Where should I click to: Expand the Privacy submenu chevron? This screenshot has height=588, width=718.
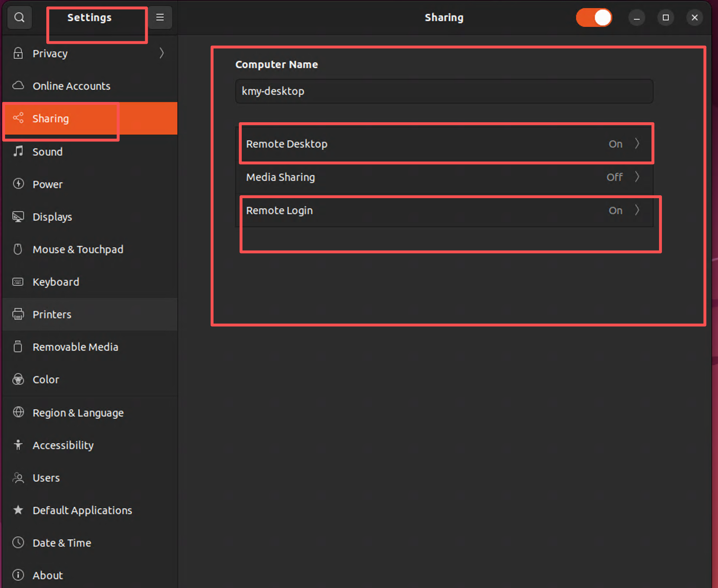tap(162, 53)
